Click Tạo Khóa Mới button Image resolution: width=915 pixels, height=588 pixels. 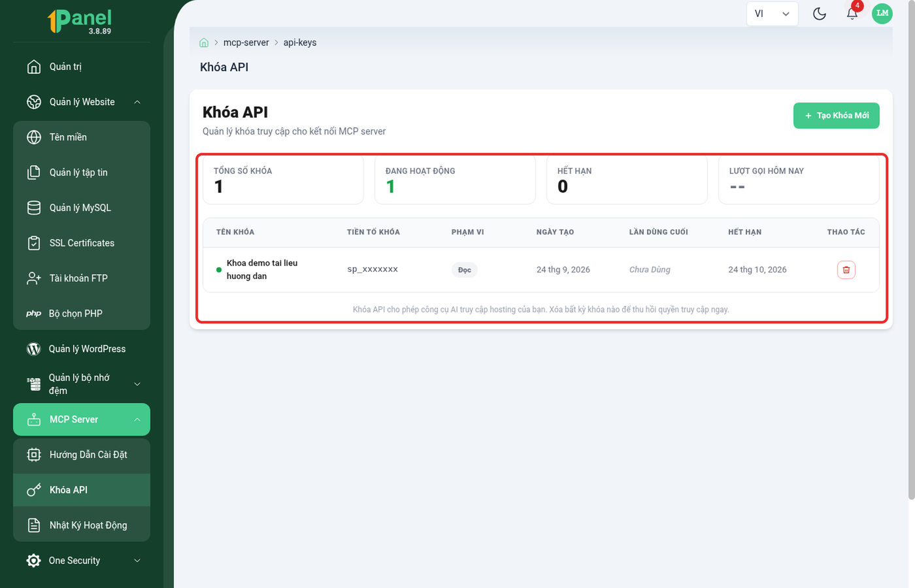coord(837,116)
